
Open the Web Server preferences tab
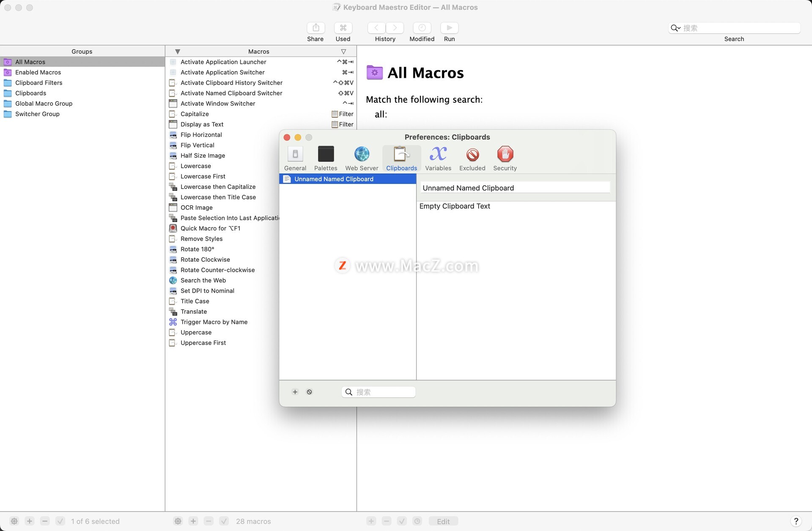point(362,159)
